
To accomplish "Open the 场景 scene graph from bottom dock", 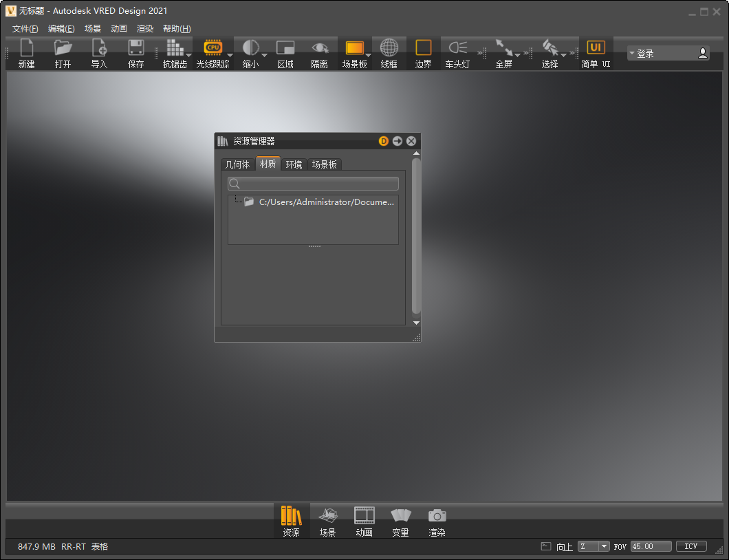I will click(328, 520).
